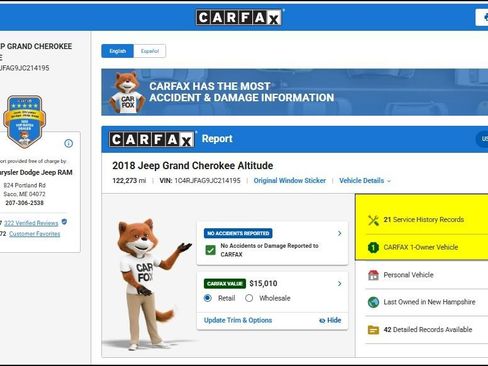
Task: Click the green 1-Owner badge icon
Action: pyautogui.click(x=373, y=247)
